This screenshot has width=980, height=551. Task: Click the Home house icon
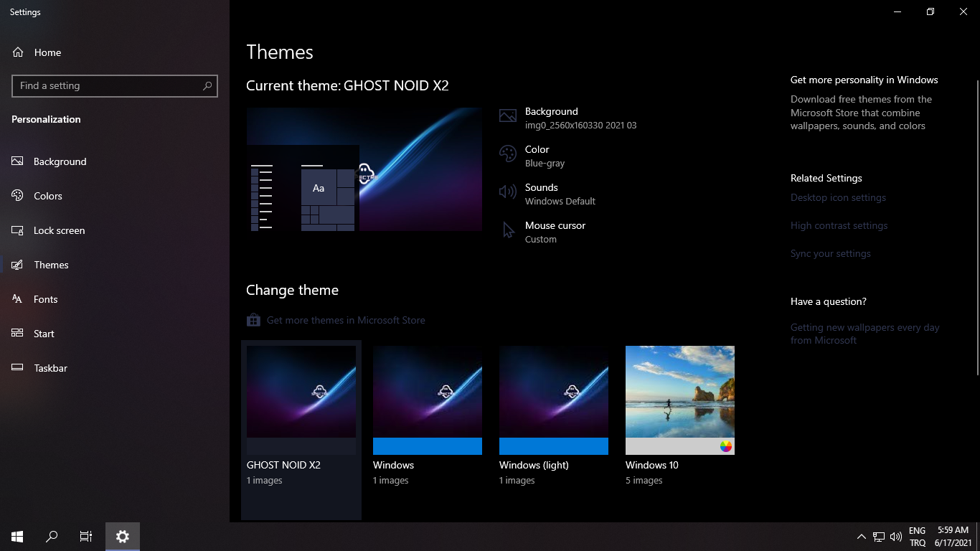point(18,52)
